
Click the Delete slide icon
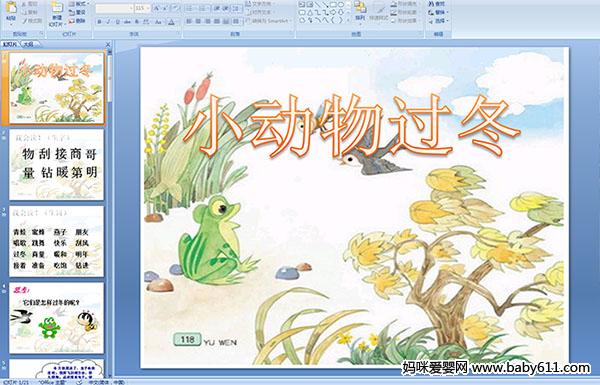pos(77,21)
